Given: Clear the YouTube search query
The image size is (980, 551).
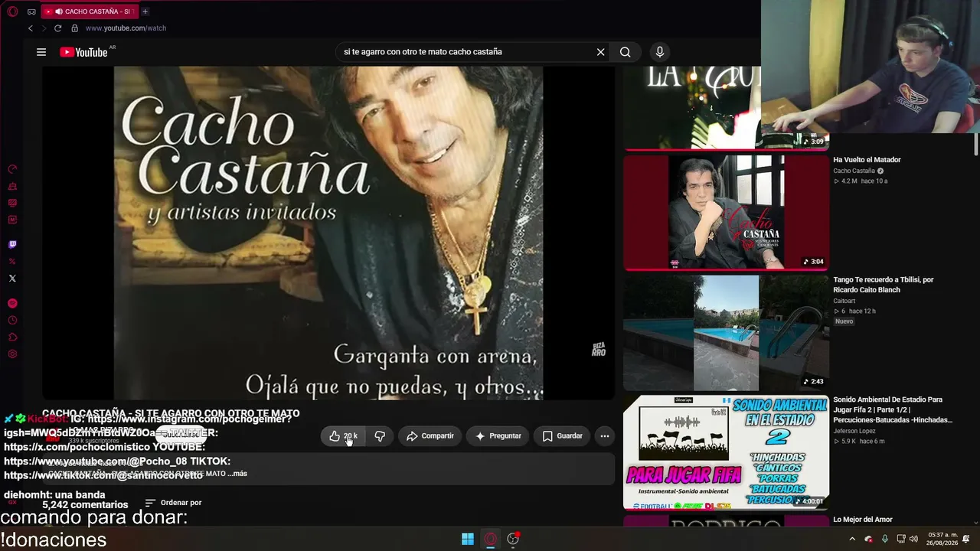Looking at the screenshot, I should pyautogui.click(x=601, y=52).
